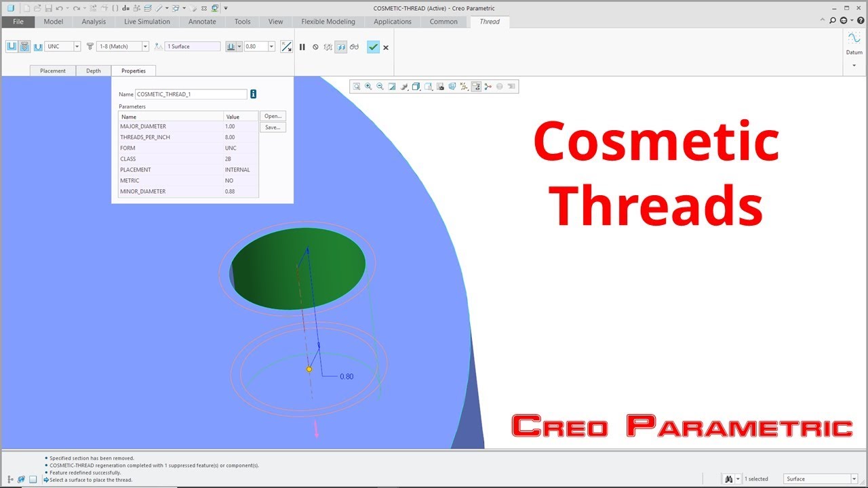Screen dimensions: 868x488
Task: Switch to the Live Simulation ribbon tab
Action: [x=147, y=22]
